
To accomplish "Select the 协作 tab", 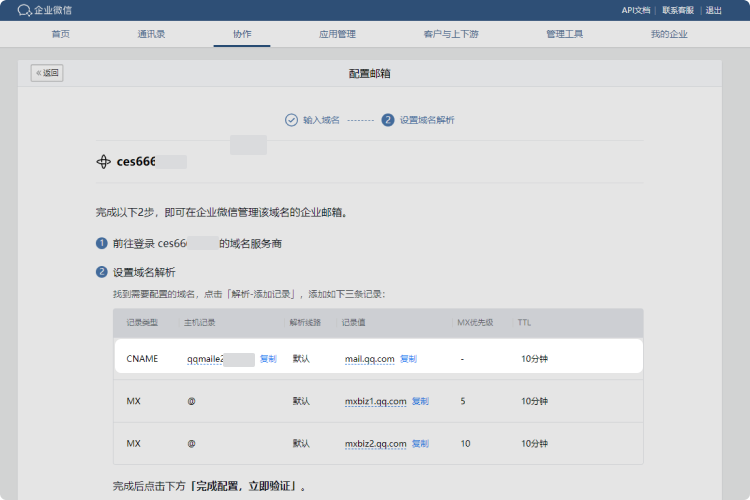I will point(242,34).
